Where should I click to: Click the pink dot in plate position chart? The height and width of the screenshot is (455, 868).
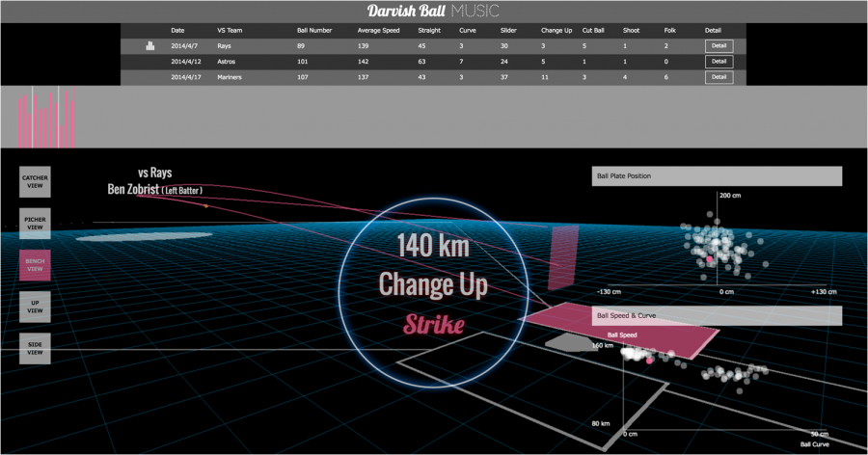tap(710, 260)
